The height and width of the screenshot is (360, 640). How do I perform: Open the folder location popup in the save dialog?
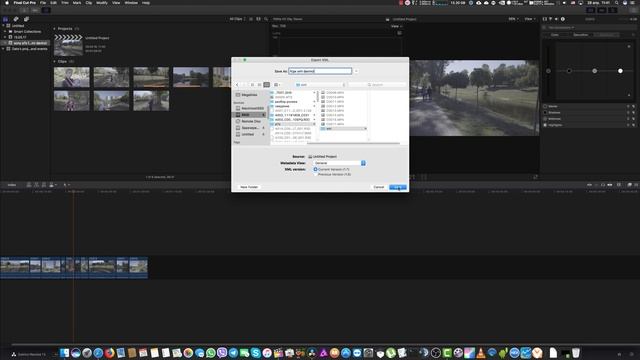click(x=320, y=84)
